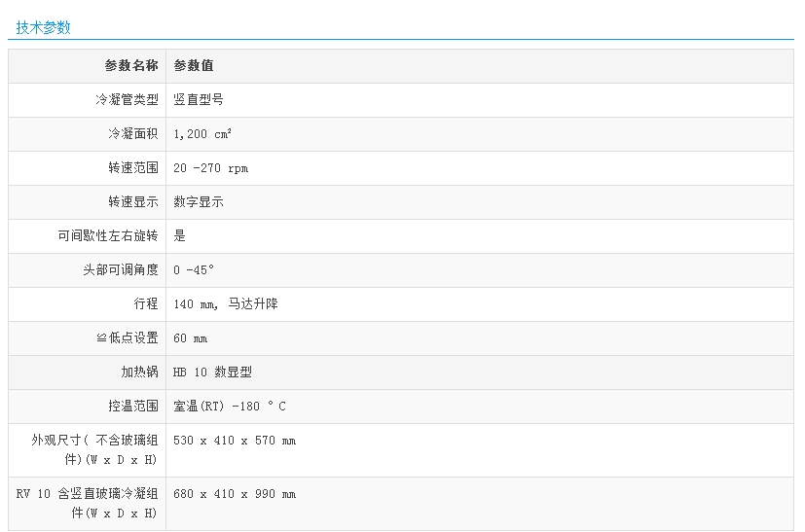Select the 140 mm, 马达升降 value
Screen dimensions: 805x532
[226, 304]
